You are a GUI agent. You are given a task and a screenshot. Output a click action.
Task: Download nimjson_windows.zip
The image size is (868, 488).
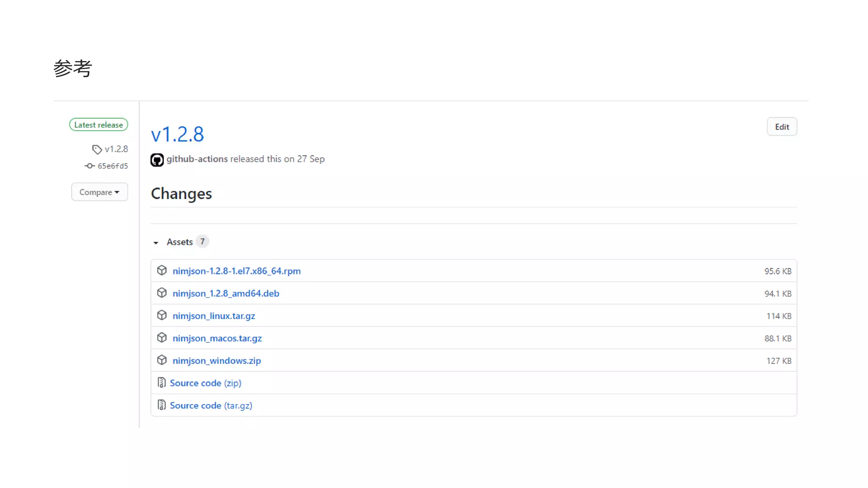coord(217,360)
